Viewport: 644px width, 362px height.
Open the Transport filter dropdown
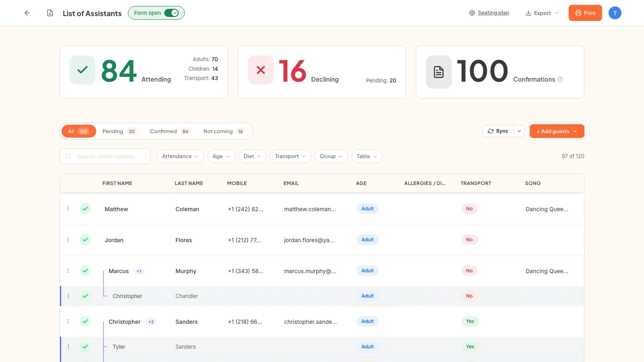[x=290, y=156]
